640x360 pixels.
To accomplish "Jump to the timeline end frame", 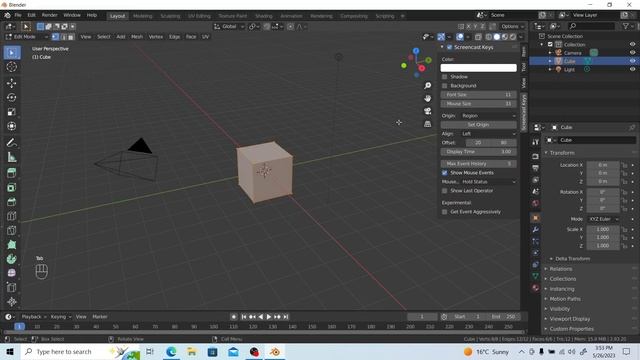I will coord(286,317).
